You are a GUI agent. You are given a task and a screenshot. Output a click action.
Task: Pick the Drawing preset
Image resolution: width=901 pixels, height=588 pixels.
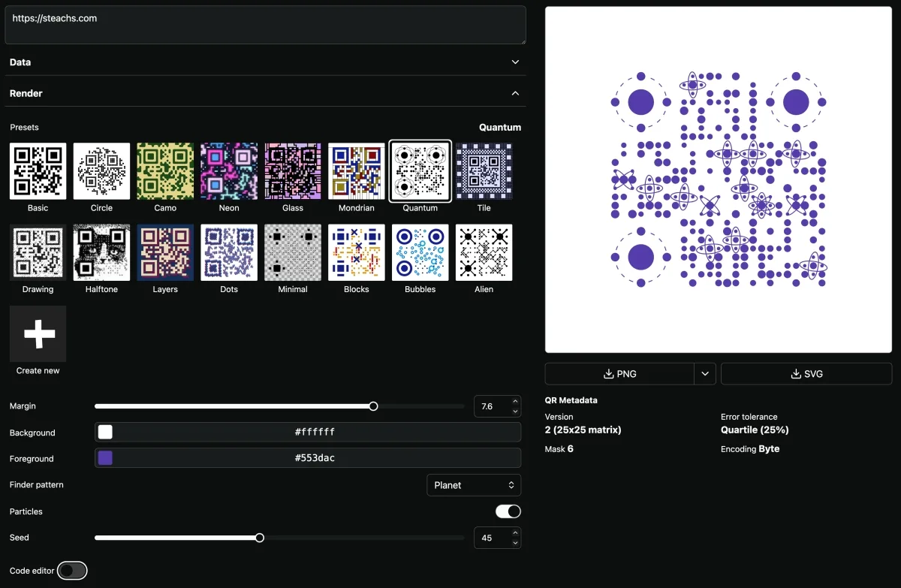point(38,252)
